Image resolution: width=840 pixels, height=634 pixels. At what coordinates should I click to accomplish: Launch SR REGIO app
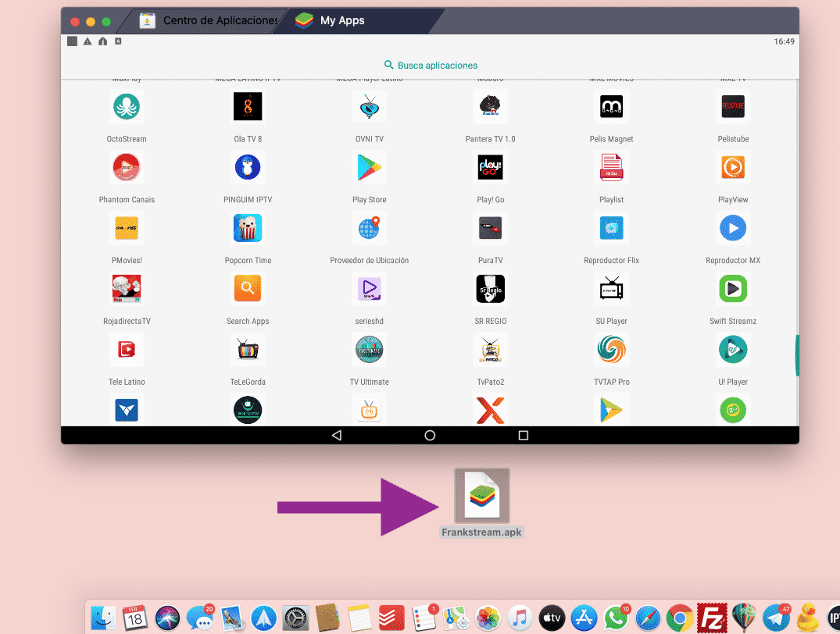pos(490,289)
